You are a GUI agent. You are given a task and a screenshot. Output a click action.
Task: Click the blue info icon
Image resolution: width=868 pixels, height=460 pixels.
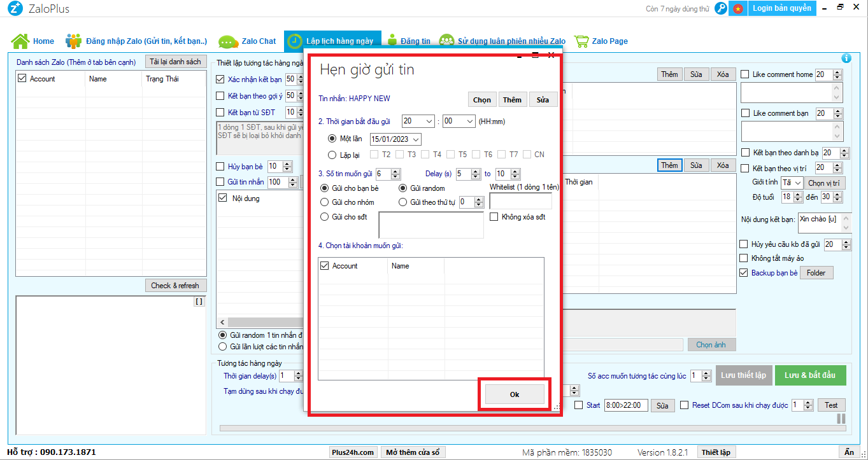click(846, 58)
